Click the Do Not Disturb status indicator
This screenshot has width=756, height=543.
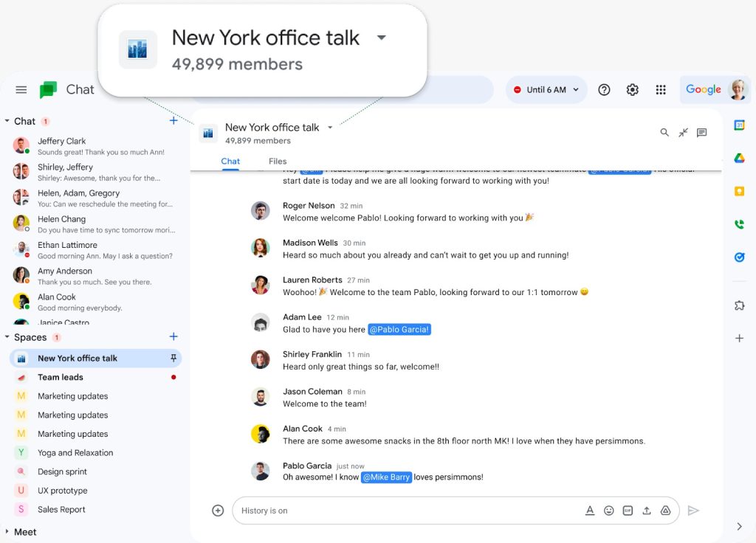tap(518, 89)
